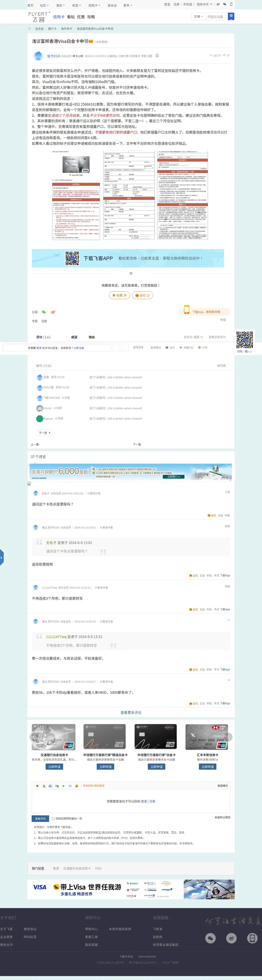Click 本版积分规则 link
Viewport: 262px width, 980px height.
point(222,817)
